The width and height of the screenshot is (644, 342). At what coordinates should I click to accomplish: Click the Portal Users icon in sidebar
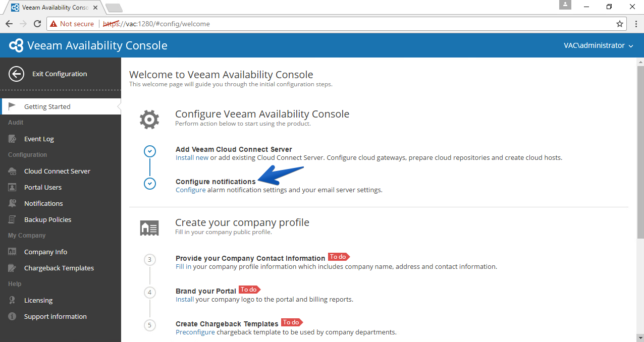pyautogui.click(x=13, y=187)
